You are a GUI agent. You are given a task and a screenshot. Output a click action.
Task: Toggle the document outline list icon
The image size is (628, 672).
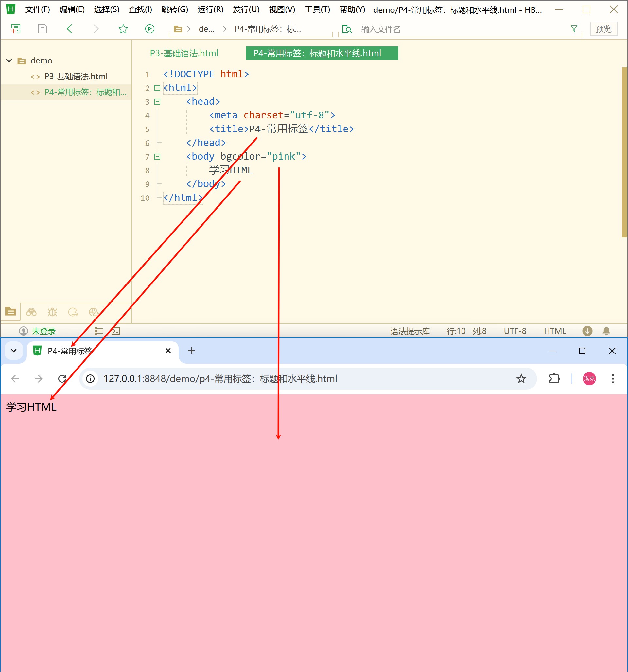coord(99,331)
